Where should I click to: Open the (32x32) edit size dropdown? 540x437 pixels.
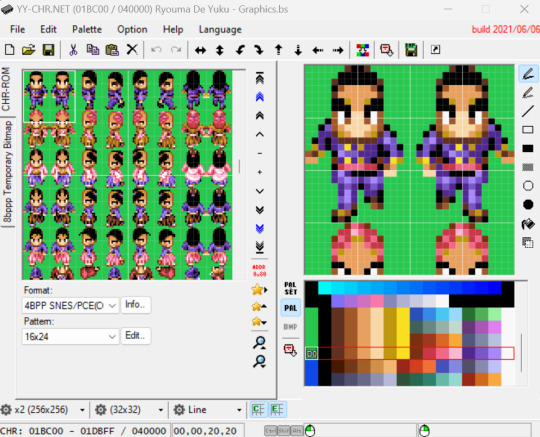129,410
